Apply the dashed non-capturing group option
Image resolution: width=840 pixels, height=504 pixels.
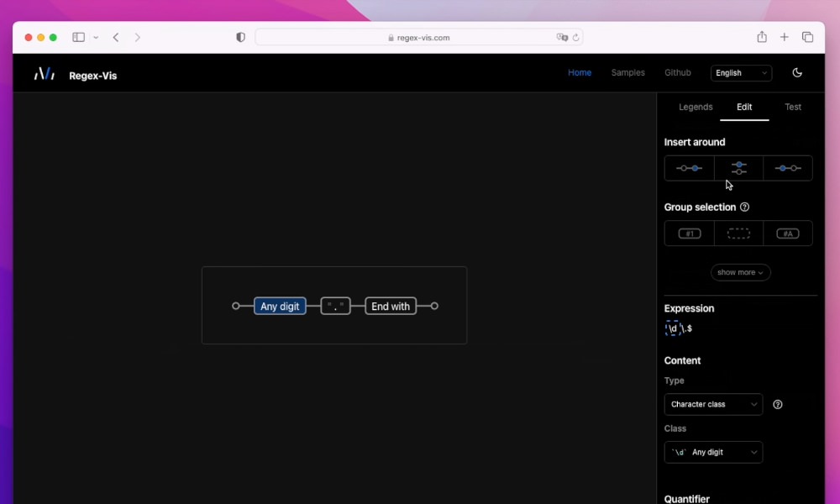pos(738,234)
